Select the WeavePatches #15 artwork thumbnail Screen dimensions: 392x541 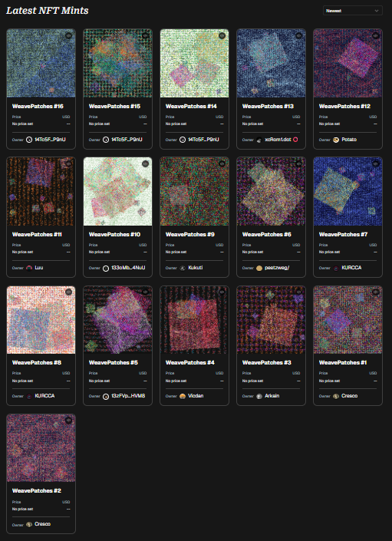coord(117,63)
